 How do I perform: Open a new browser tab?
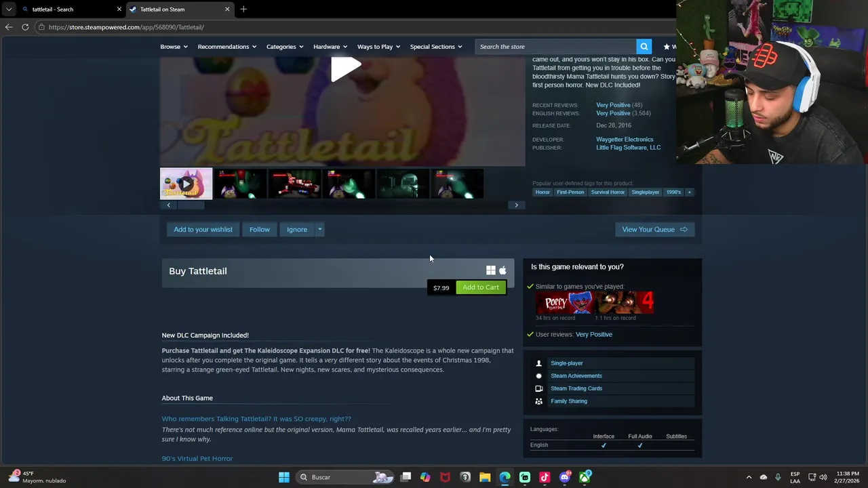243,9
